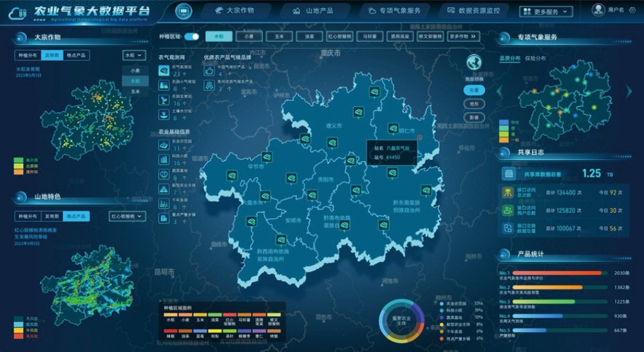The image size is (644, 352).
Task: Toggle the 油菜 crop filter button
Action: click(309, 36)
